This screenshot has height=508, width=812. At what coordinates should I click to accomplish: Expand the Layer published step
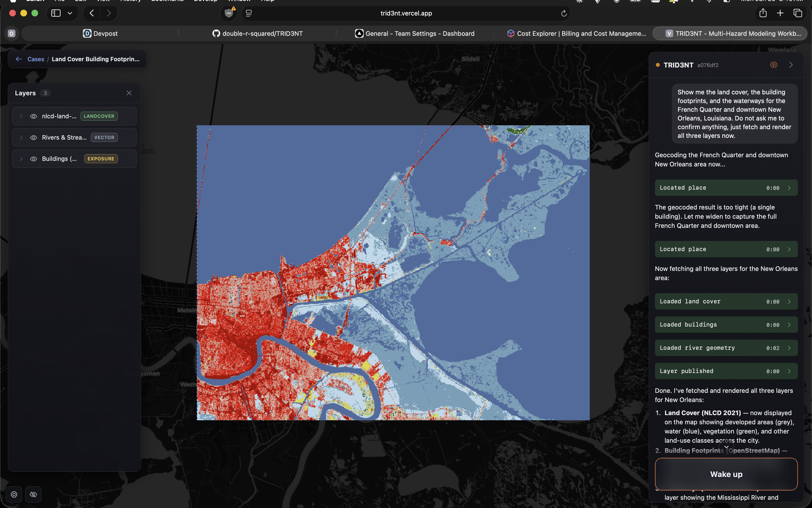click(726, 371)
